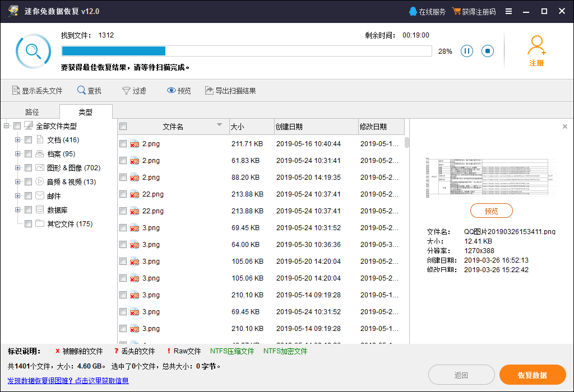This screenshot has width=574, height=392.
Task: Expand the 图形 & 图像 (702) node
Action: 17,167
